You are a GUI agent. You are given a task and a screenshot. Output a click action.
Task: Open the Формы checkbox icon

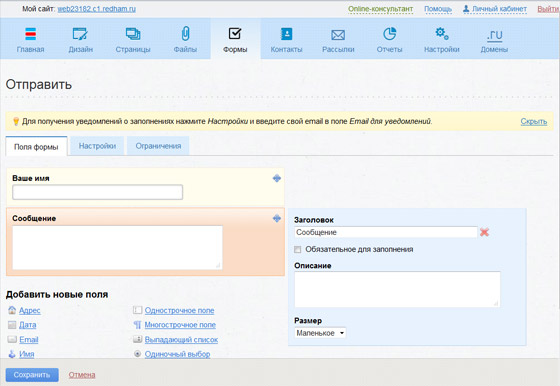(235, 34)
